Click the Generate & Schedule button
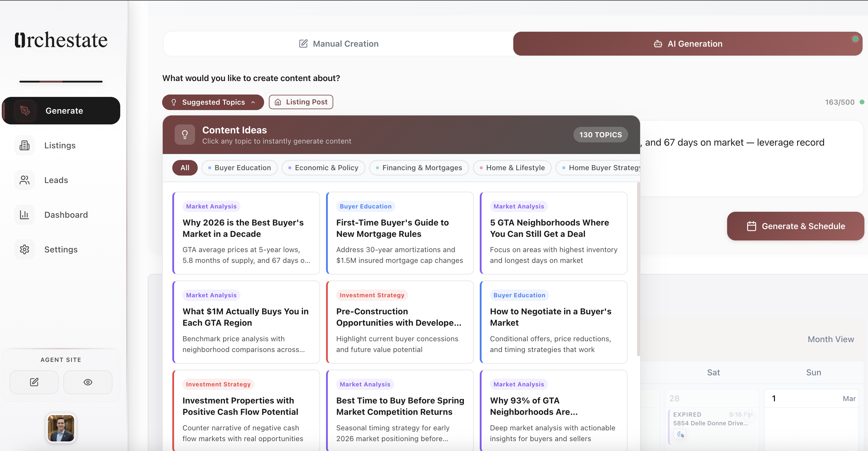The height and width of the screenshot is (451, 868). (795, 226)
